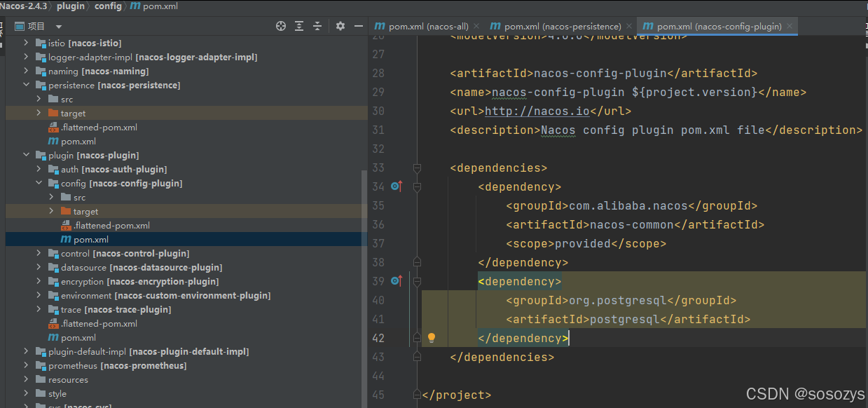Select .flattened-pom.xml under plugin module

99,323
